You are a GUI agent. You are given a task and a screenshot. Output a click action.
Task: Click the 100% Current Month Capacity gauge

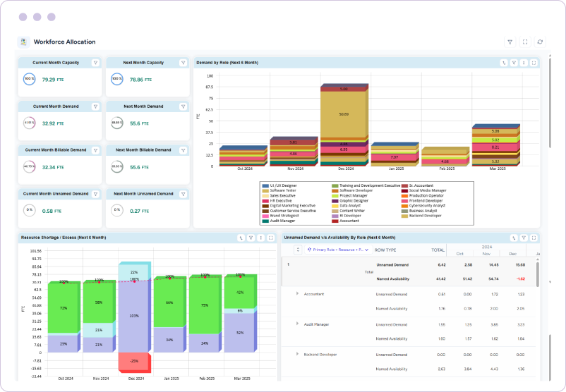click(29, 79)
